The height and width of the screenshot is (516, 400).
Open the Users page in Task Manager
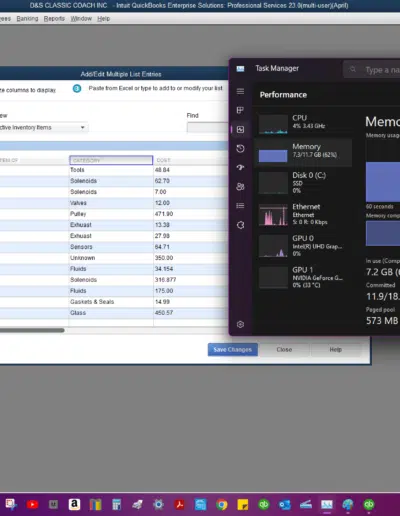pos(240,186)
